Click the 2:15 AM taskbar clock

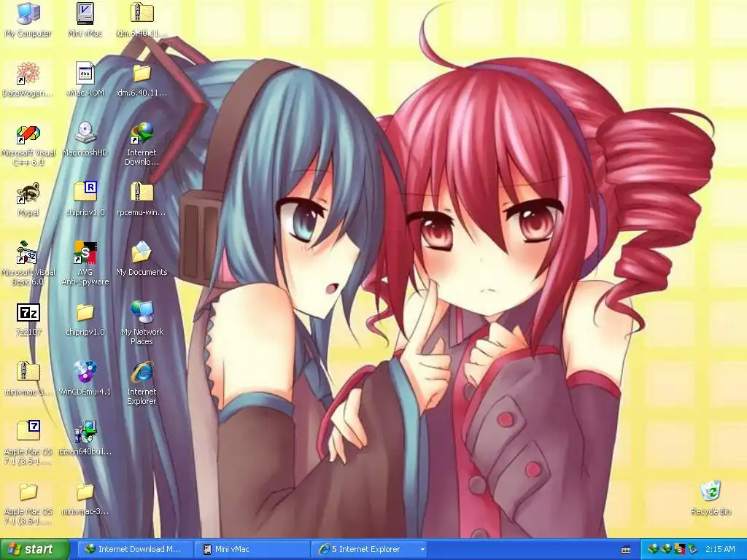click(720, 550)
